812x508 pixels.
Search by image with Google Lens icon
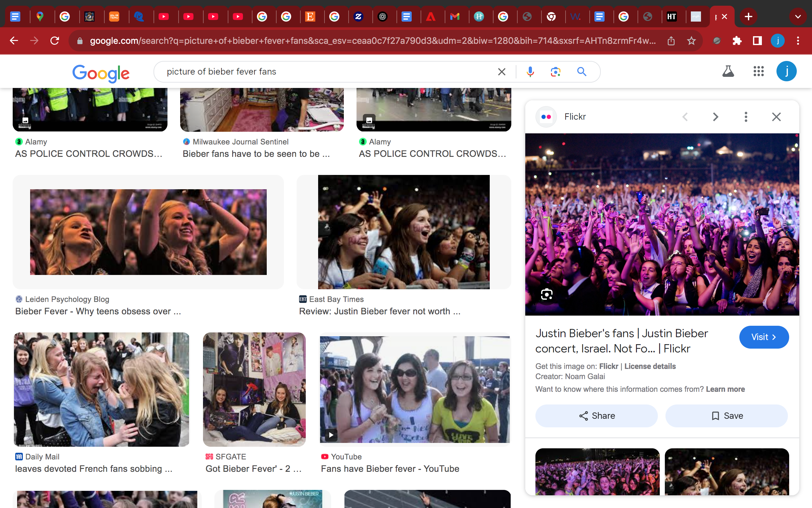(556, 71)
